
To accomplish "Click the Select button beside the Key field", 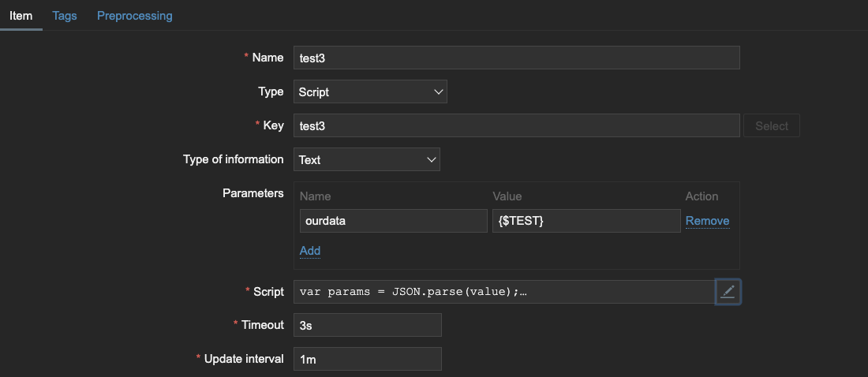I will 772,125.
